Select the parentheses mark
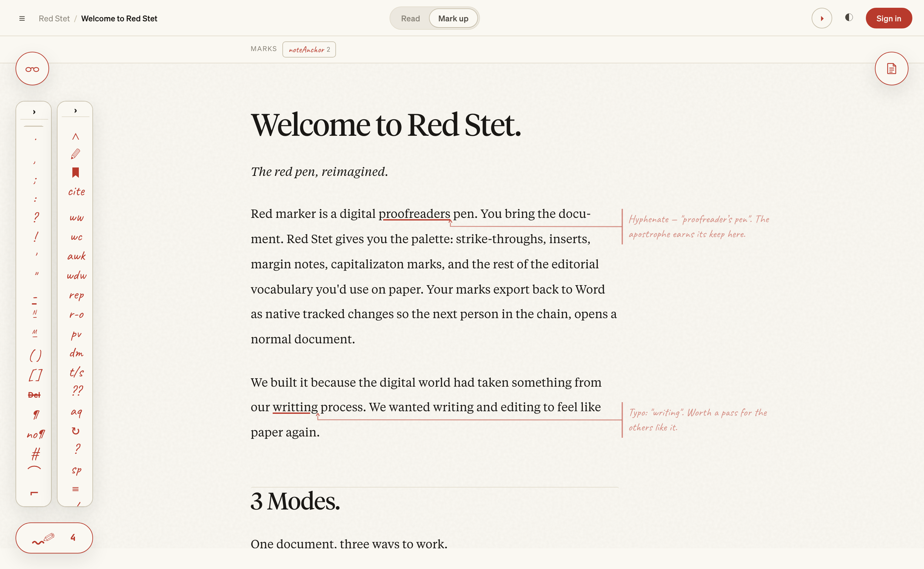The width and height of the screenshot is (924, 569). 35,355
